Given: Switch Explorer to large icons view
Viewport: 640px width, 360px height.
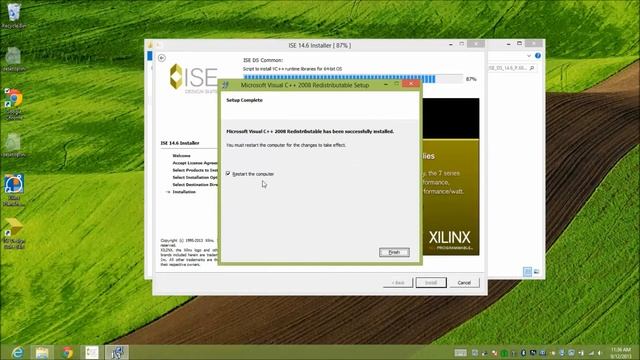Looking at the screenshot, I should click(x=536, y=271).
